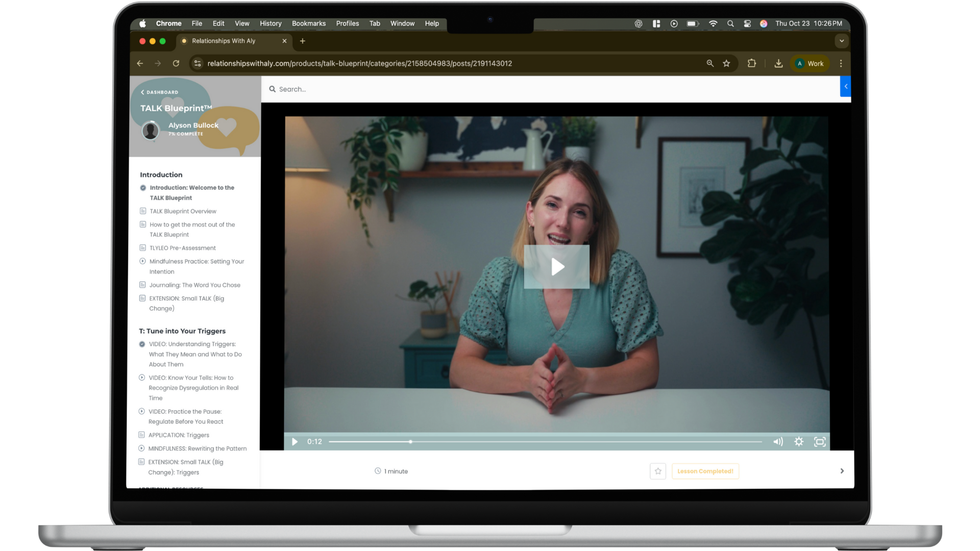Toggle completion circle for Understanding Triggers video
Screen dimensions: 980x551
pyautogui.click(x=142, y=344)
